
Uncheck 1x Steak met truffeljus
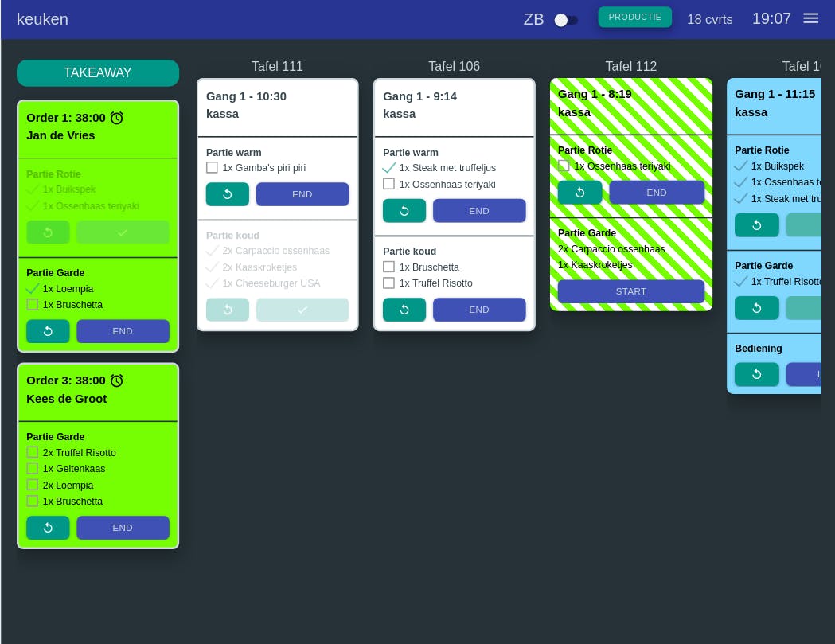coord(388,168)
